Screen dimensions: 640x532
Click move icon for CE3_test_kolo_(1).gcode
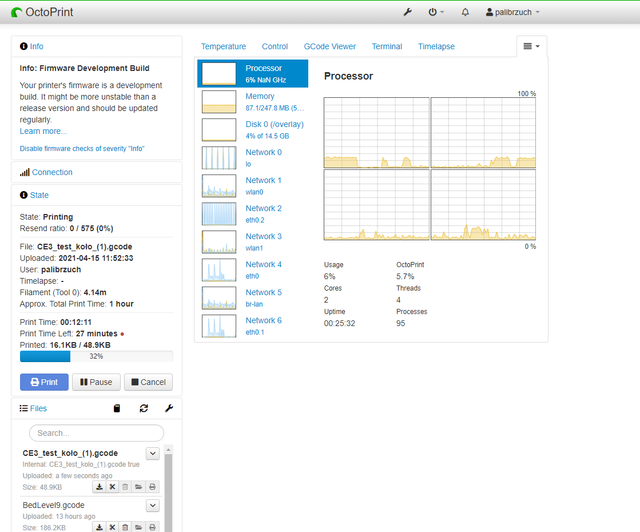112,487
